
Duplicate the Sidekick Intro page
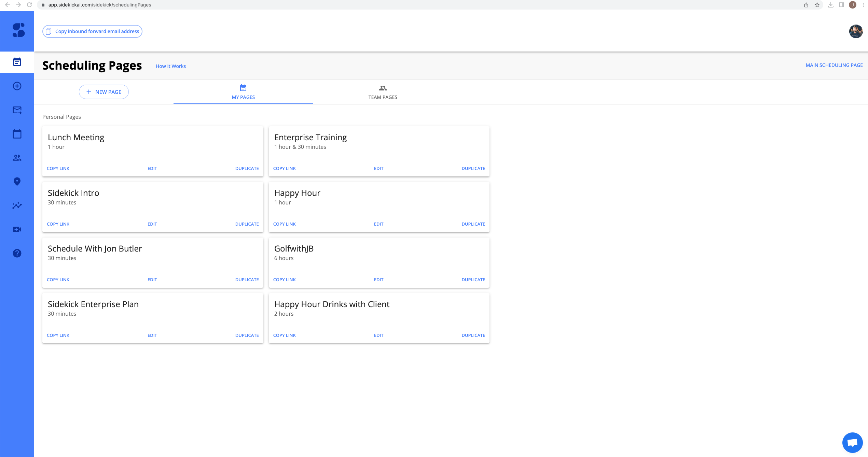coord(247,224)
